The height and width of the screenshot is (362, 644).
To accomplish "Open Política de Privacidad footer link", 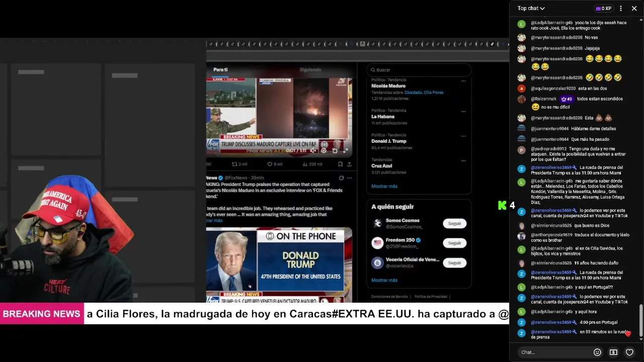I will (x=431, y=297).
